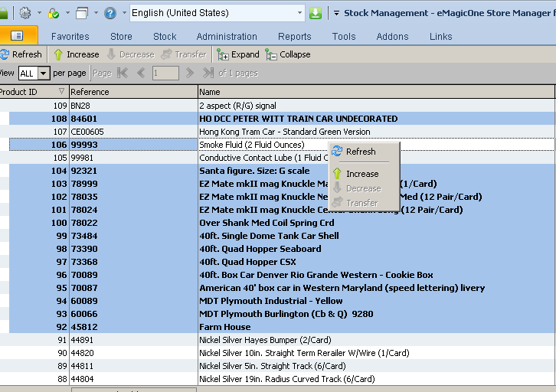Expand the Product ID column filter arrow
556x392 pixels.
tap(62, 92)
